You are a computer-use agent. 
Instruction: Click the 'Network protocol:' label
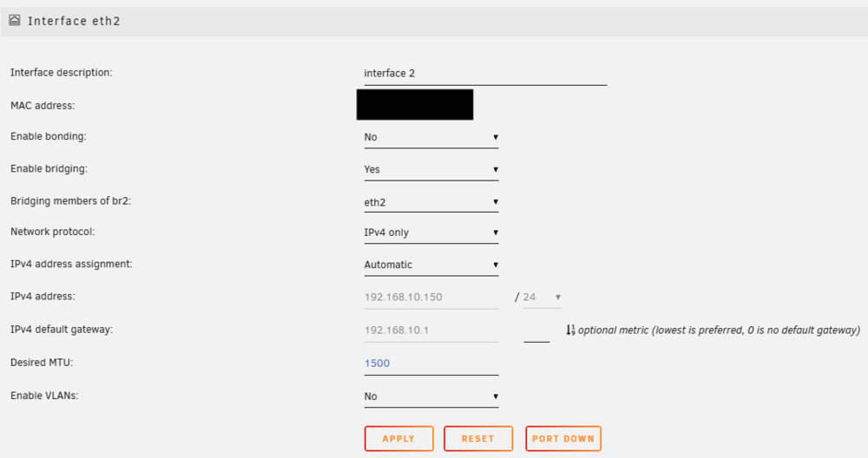(53, 232)
